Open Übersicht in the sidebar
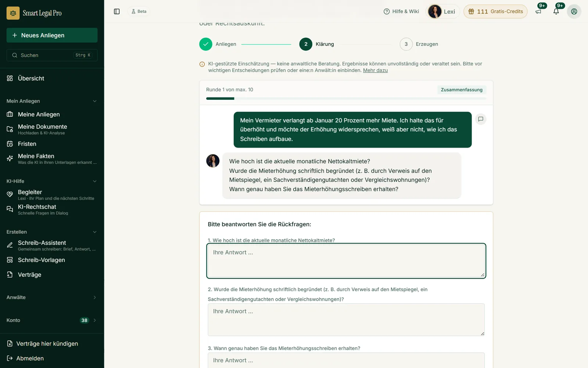This screenshot has height=368, width=588. coord(52,78)
